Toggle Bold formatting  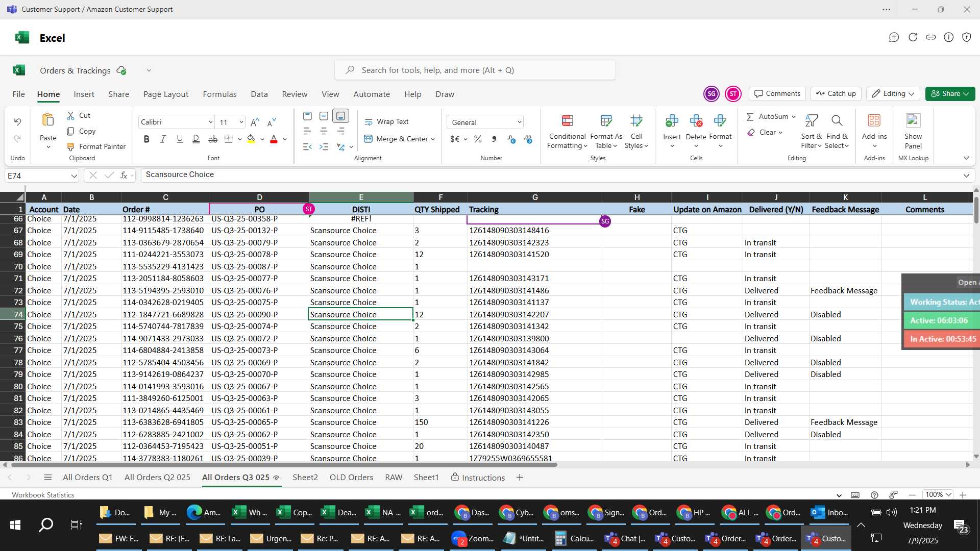coord(146,139)
